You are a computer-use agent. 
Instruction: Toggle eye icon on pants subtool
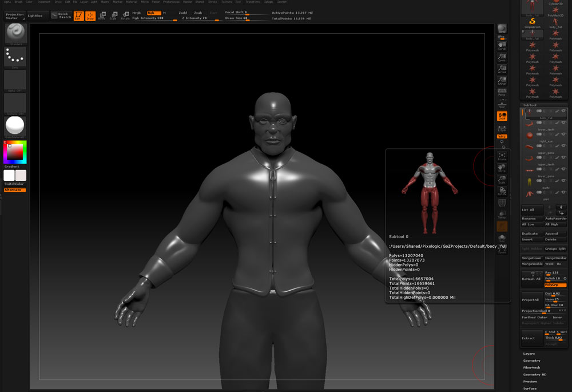click(x=563, y=181)
